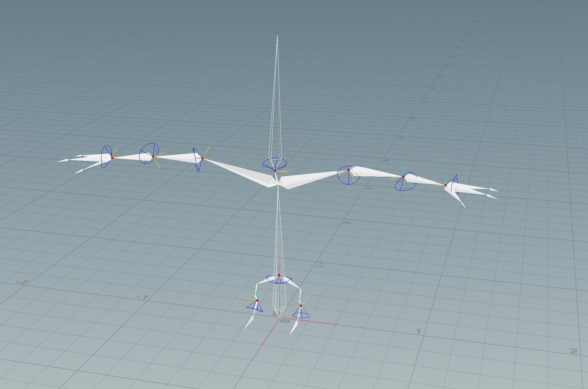This screenshot has width=588, height=389.
Task: Select the red elbow joint on the left arm
Action: tap(153, 156)
